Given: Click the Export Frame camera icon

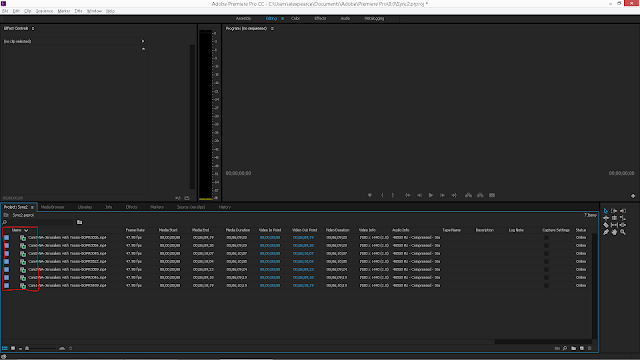Looking at the screenshot, I should pos(492,196).
